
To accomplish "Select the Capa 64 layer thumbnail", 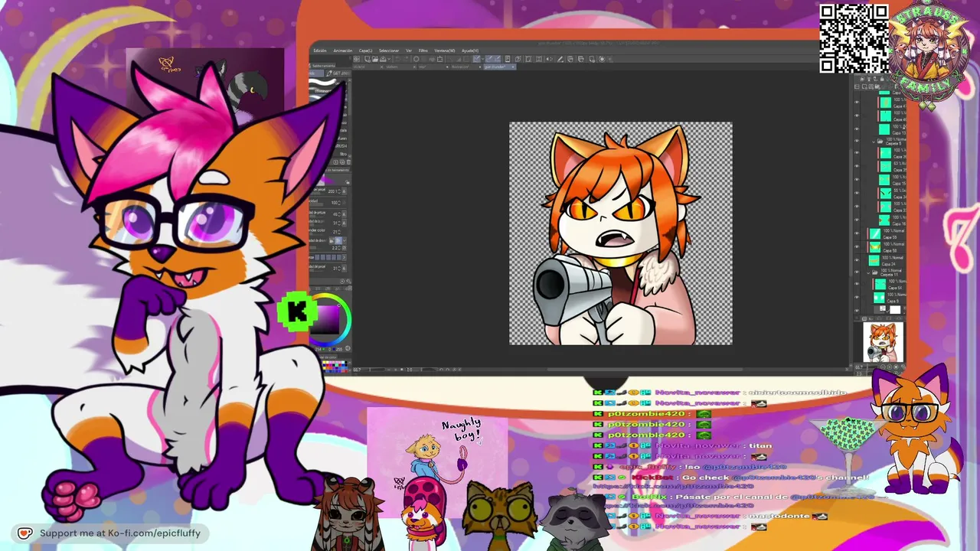I will pyautogui.click(x=880, y=284).
